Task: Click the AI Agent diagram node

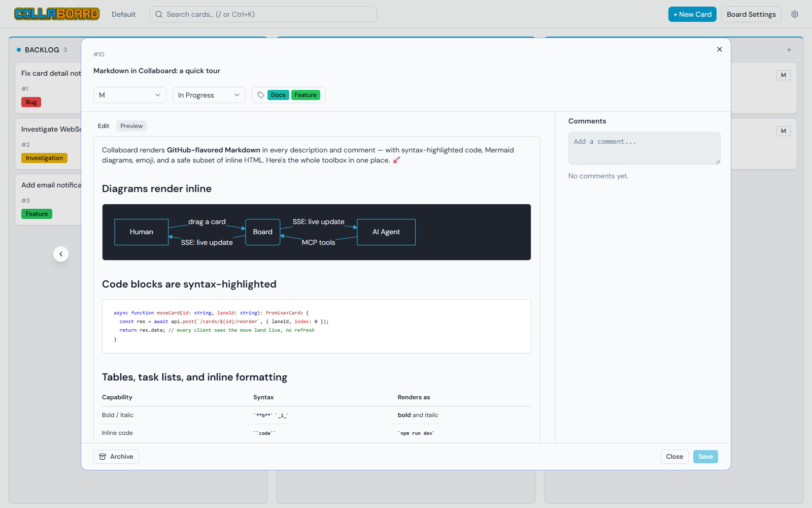Action: [x=386, y=232]
